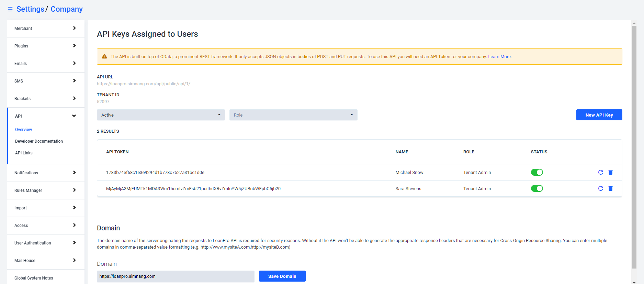Click Tenant Admin in Michael Snow row
Screen dimensions: 644x284
click(477, 173)
